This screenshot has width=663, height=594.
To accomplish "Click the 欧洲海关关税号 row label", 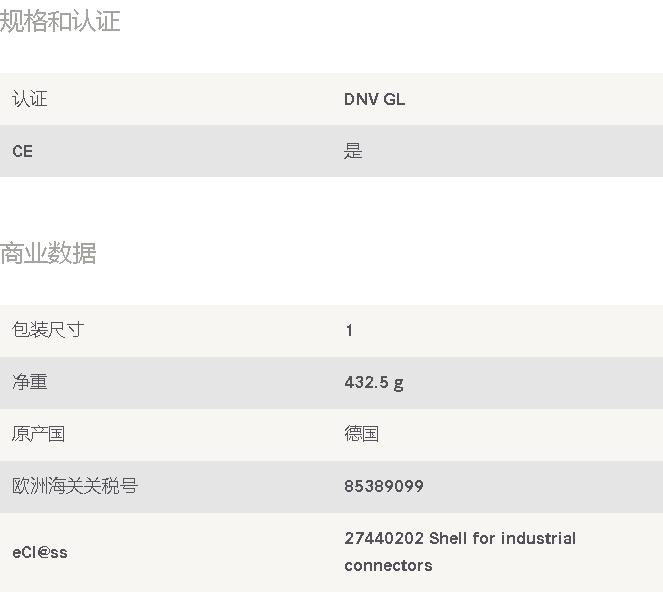I will point(75,486).
